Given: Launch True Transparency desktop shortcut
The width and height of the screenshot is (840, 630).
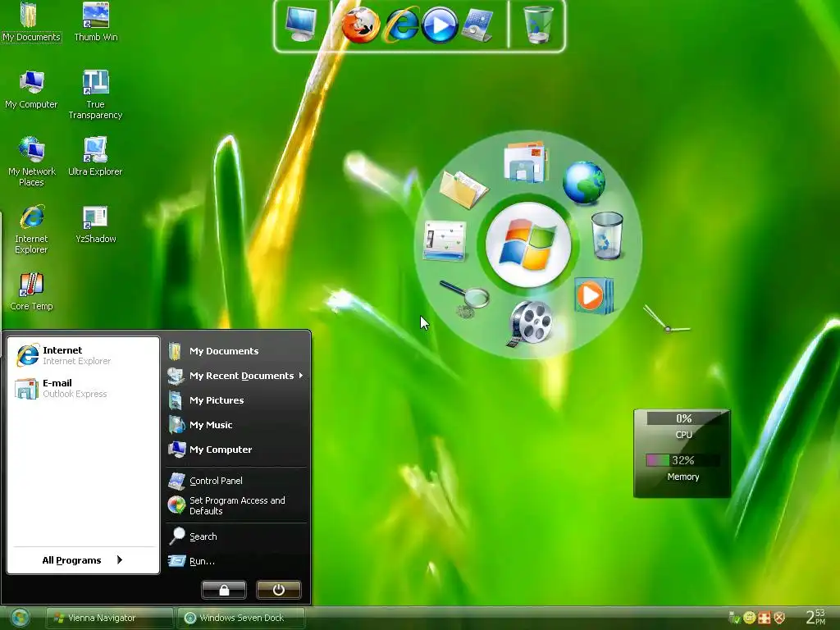Looking at the screenshot, I should [x=95, y=95].
